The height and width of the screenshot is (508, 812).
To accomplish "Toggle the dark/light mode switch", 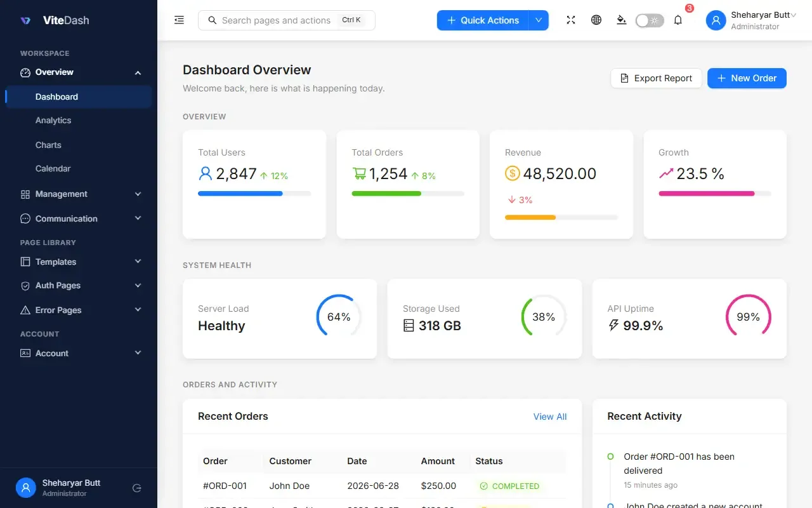I will pyautogui.click(x=650, y=20).
